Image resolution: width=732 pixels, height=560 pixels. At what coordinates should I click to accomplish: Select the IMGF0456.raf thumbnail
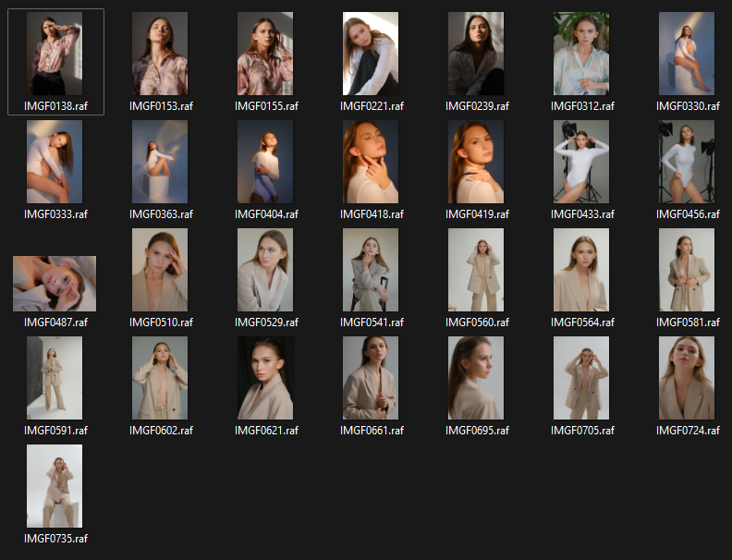(687, 162)
